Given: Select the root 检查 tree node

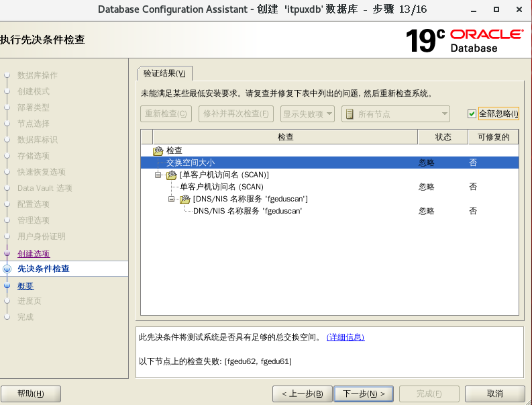Looking at the screenshot, I should [x=174, y=150].
